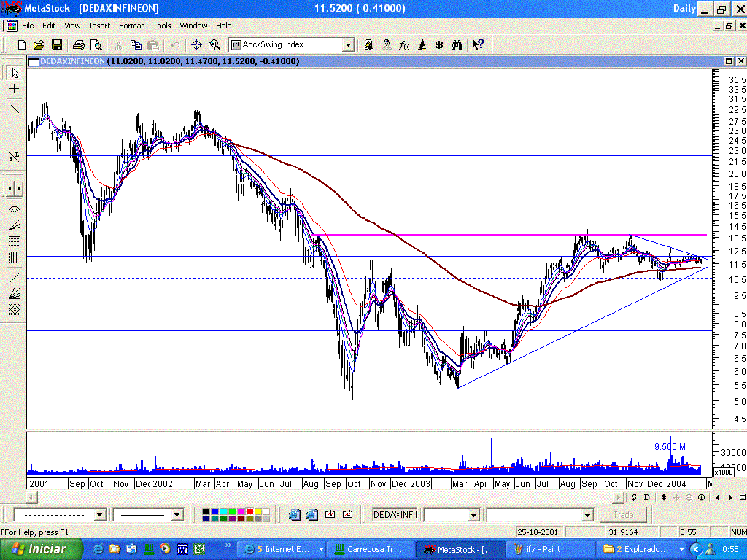Open the System Tester dollar icon
This screenshot has width=747, height=560.
coord(439,44)
